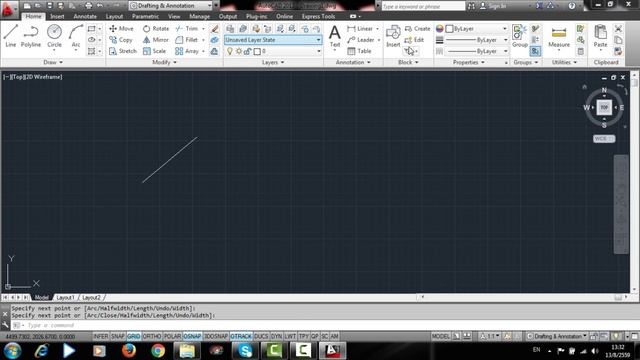Viewport: 640px width, 360px height.
Task: Open the Express Tools tab
Action: (x=318, y=16)
